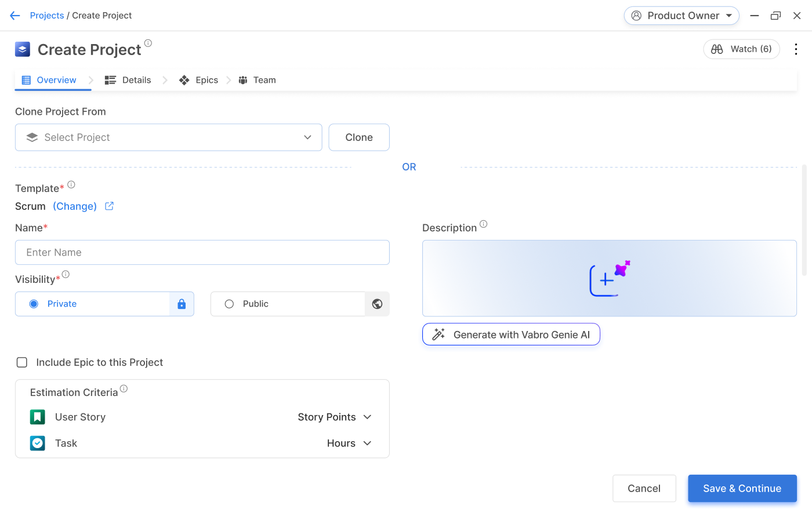Click the back arrow icon
This screenshot has width=812, height=513.
click(x=15, y=16)
